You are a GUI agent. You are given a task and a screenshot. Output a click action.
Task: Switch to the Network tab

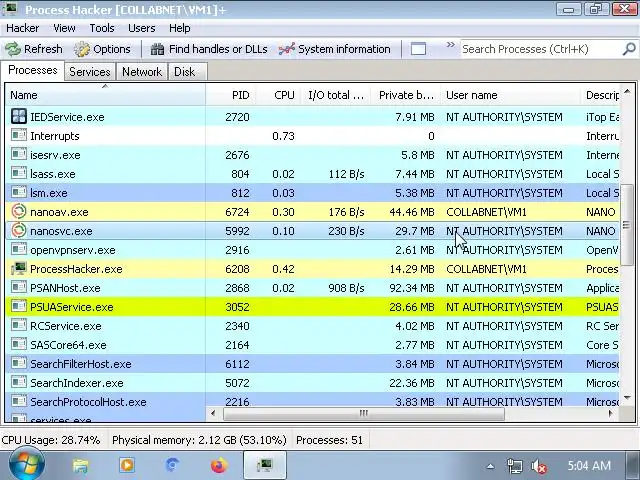pos(142,72)
